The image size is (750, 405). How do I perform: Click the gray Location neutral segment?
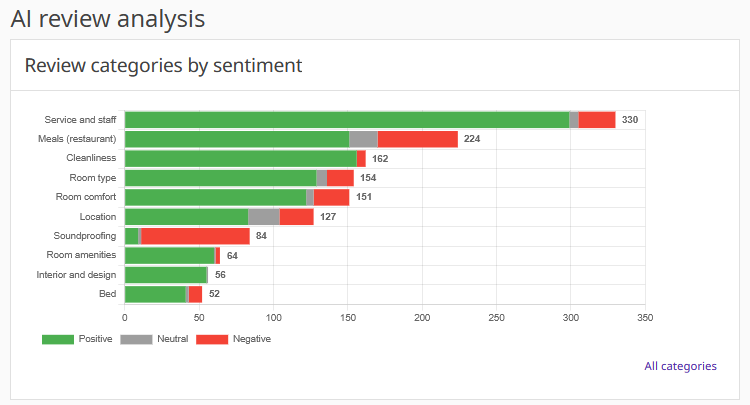click(x=264, y=217)
